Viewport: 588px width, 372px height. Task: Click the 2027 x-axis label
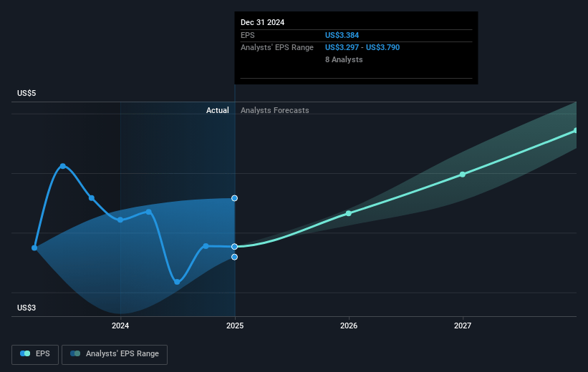(x=463, y=325)
